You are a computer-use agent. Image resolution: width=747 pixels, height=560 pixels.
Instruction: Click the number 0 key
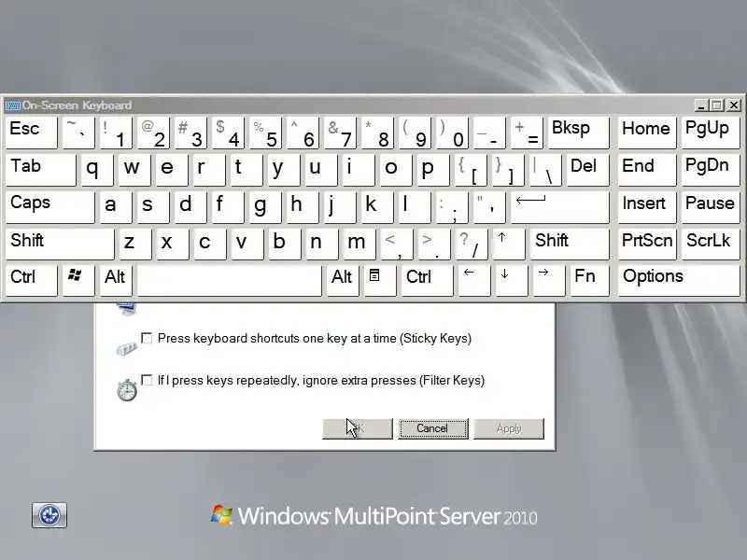[452, 133]
